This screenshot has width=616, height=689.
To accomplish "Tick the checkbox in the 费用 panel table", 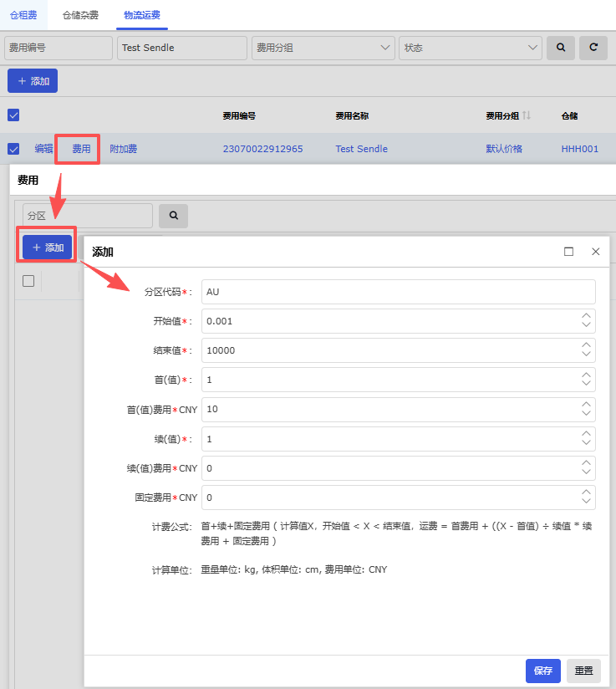I will tap(28, 281).
